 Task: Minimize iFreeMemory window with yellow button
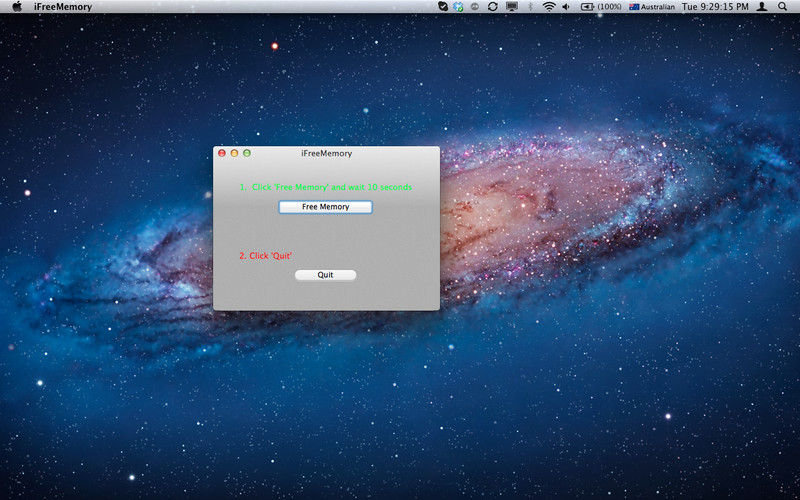[234, 153]
